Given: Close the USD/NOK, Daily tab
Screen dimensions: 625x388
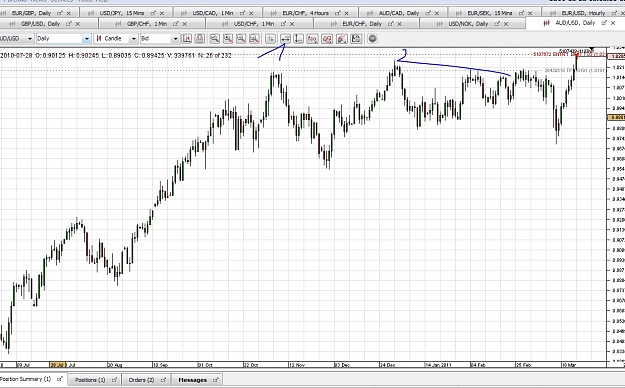Looking at the screenshot, I should tap(506, 24).
